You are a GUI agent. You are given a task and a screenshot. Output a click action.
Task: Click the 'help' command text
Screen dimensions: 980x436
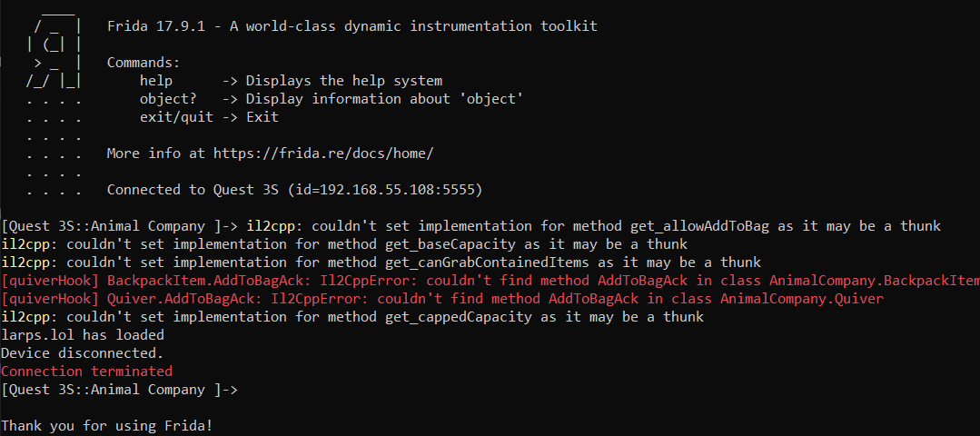[x=156, y=81]
